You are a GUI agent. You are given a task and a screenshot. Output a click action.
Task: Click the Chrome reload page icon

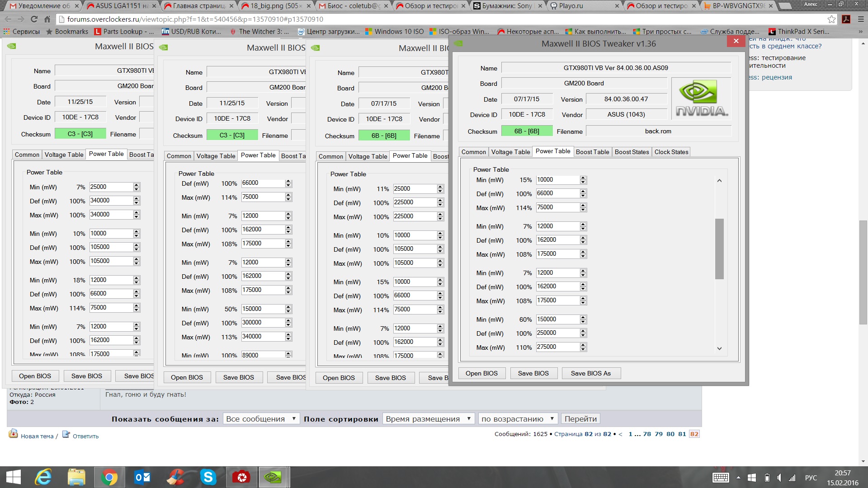34,19
